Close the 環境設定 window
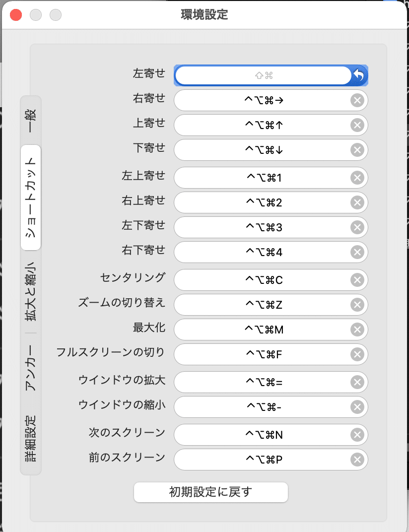This screenshot has width=409, height=532. (16, 14)
